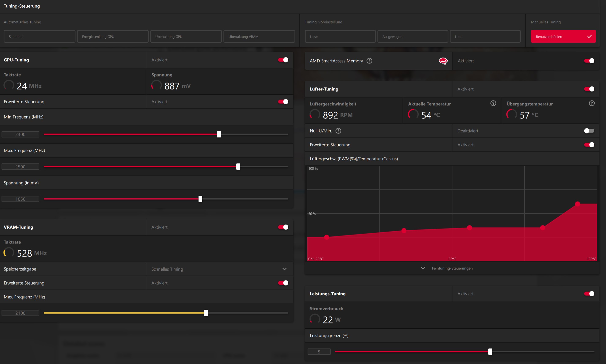Image resolution: width=606 pixels, height=364 pixels.
Task: Click checkmark on Benutzerdefiniert button
Action: click(589, 37)
